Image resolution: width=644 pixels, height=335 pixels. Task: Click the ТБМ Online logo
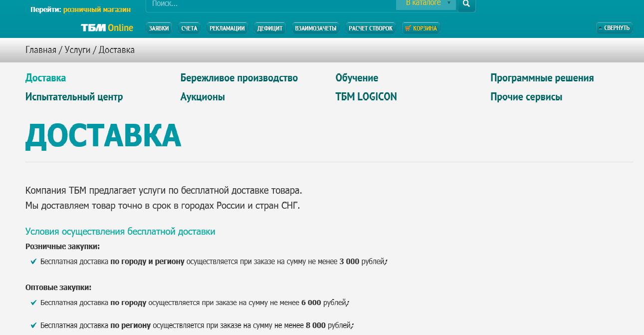(x=107, y=28)
